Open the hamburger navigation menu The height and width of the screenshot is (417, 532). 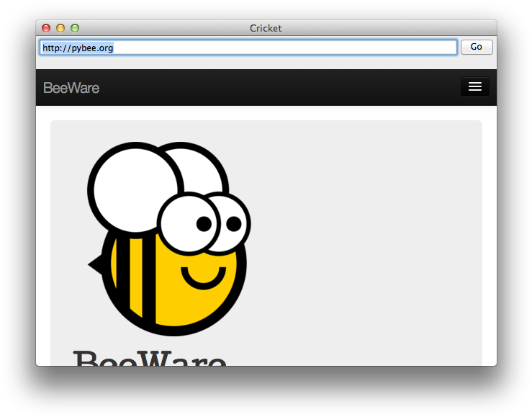point(474,87)
